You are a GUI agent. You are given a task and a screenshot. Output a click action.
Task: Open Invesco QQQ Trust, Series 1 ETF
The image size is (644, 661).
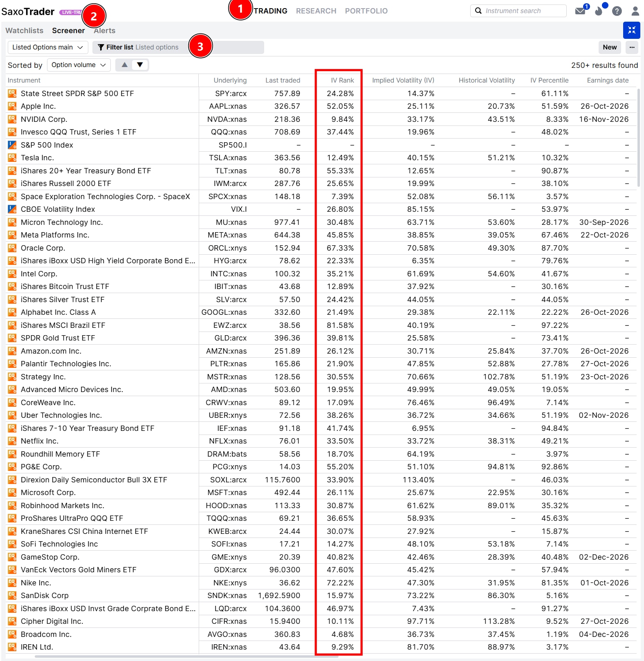tap(79, 132)
